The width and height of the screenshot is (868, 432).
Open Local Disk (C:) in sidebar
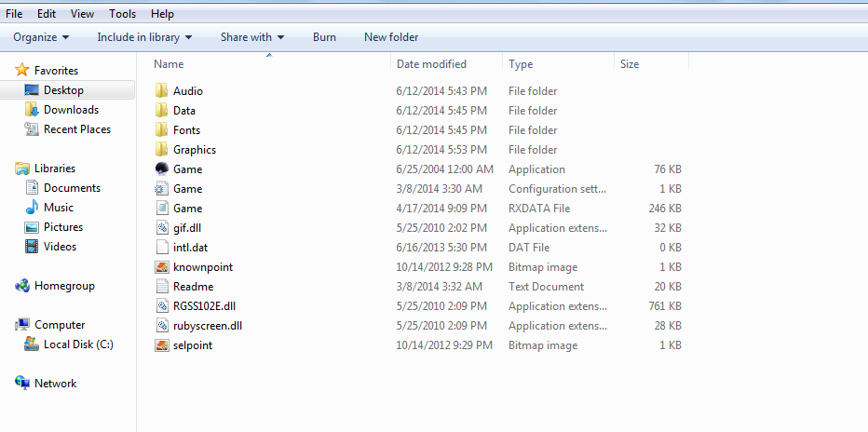click(x=77, y=344)
